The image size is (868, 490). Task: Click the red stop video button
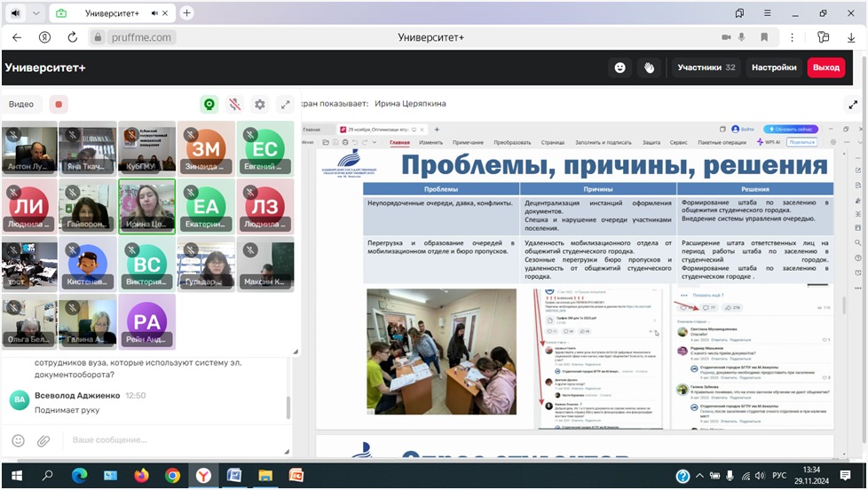coord(59,104)
